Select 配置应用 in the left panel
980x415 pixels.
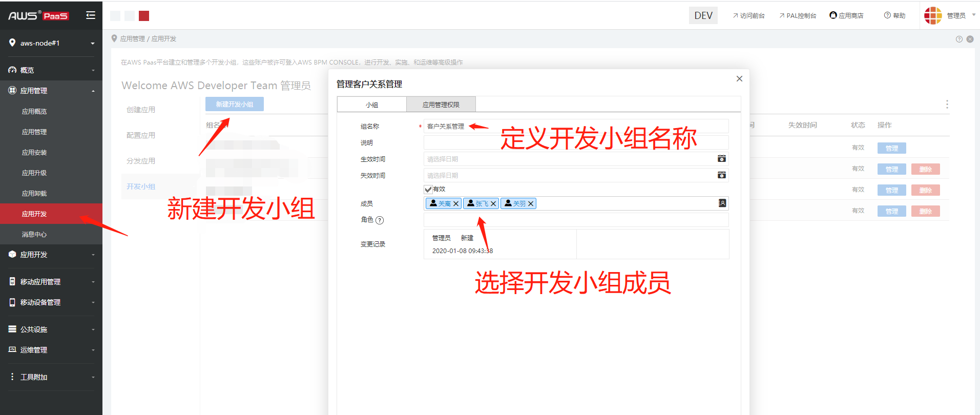click(x=141, y=135)
